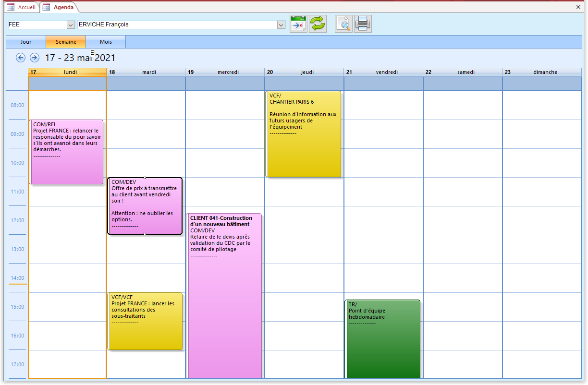588x385 pixels.
Task: Click the lundi 17 day header
Action: point(67,72)
